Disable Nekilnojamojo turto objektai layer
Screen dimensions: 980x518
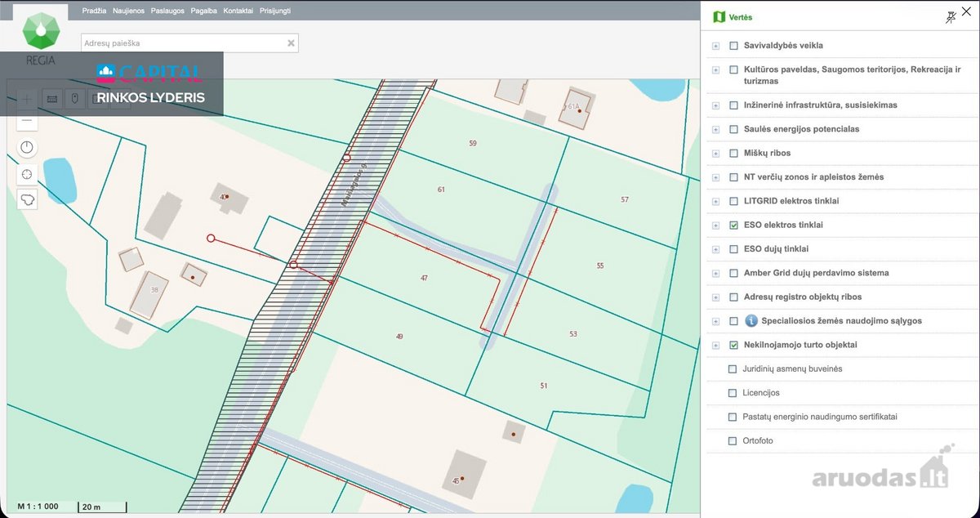pos(733,345)
